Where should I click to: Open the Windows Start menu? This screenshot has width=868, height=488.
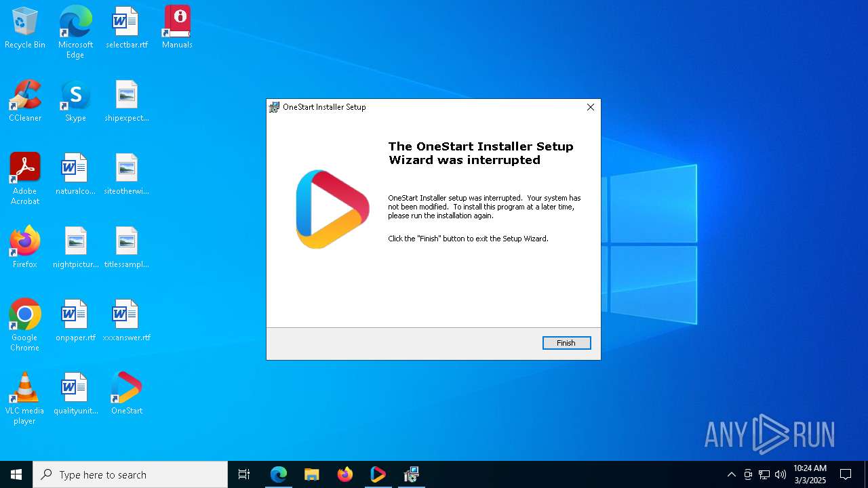click(x=16, y=474)
